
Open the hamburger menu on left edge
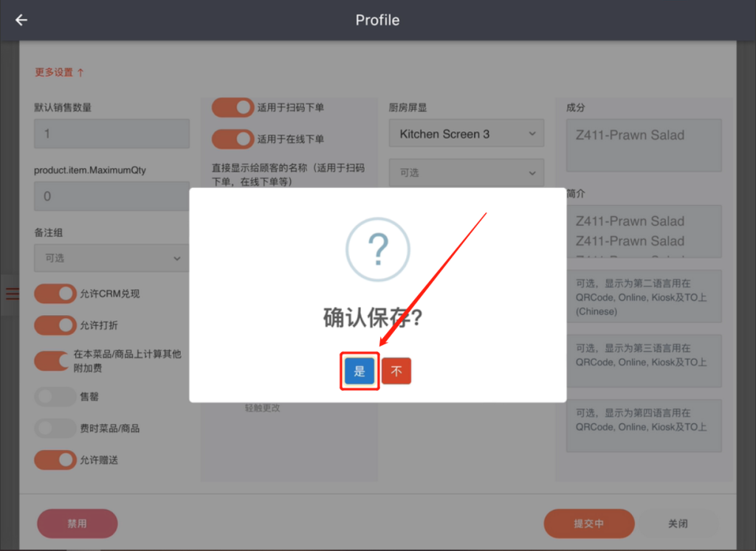pyautogui.click(x=13, y=294)
